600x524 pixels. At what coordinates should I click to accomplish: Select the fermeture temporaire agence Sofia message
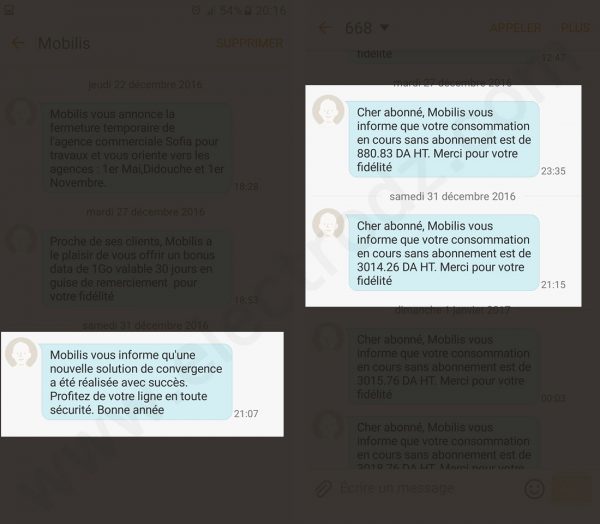(x=137, y=148)
